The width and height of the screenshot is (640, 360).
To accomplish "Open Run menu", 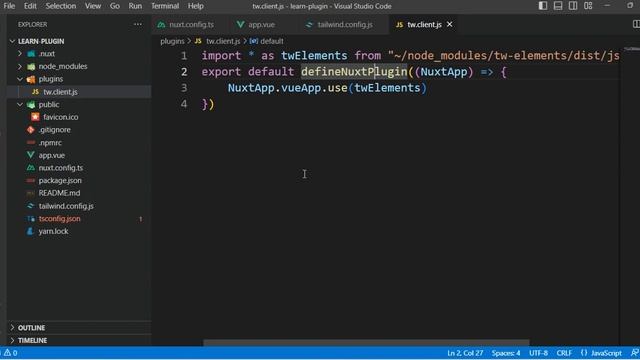I will (x=135, y=6).
